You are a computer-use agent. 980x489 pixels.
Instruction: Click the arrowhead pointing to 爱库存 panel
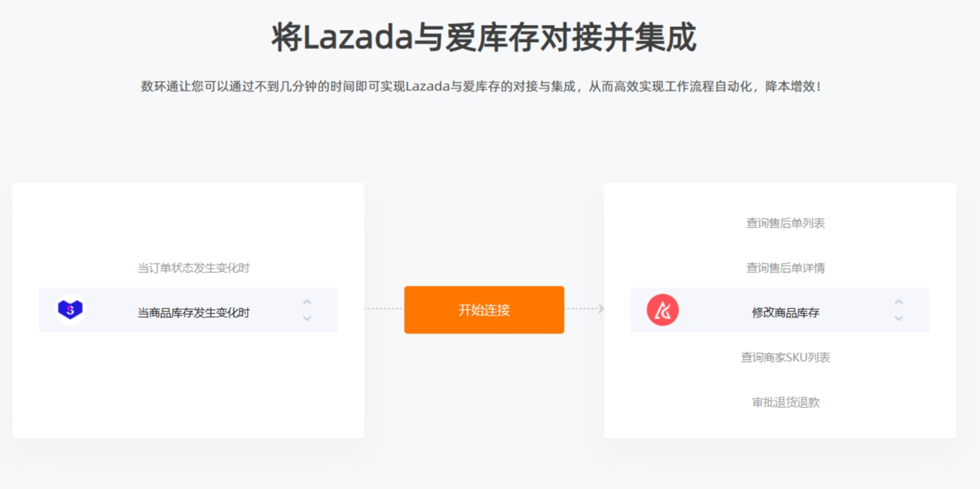click(601, 308)
